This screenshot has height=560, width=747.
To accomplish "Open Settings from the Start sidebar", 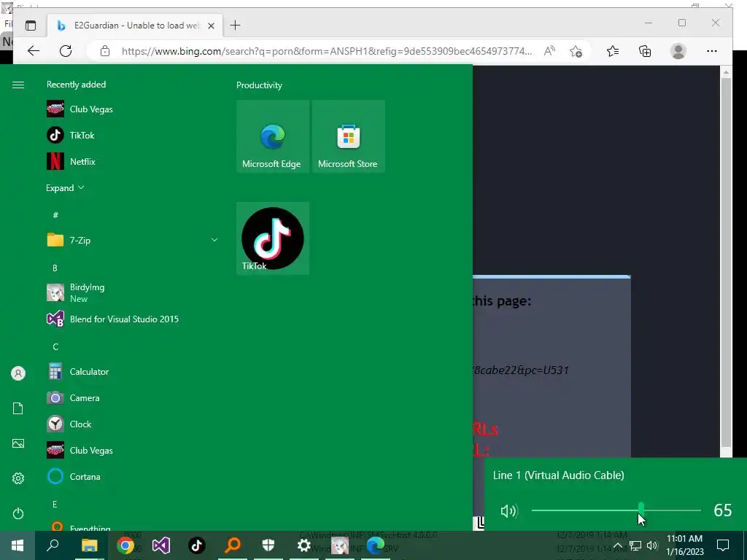I will (x=18, y=478).
